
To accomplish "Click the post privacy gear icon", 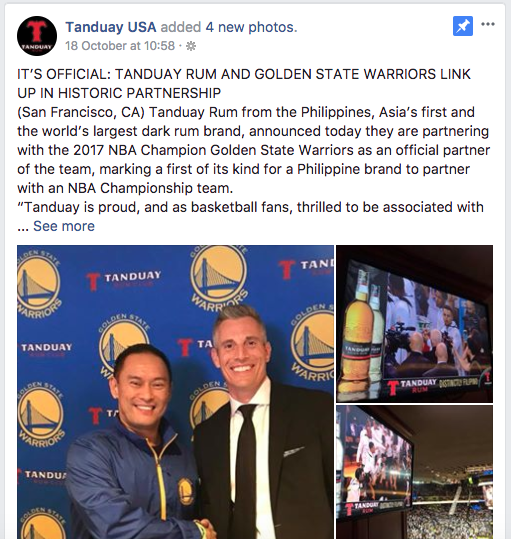I will [x=191, y=46].
